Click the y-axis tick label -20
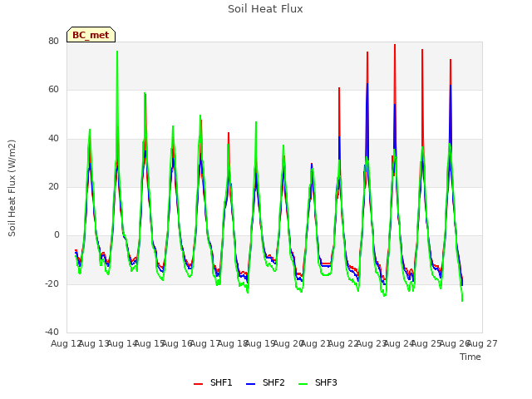 pyautogui.click(x=52, y=283)
